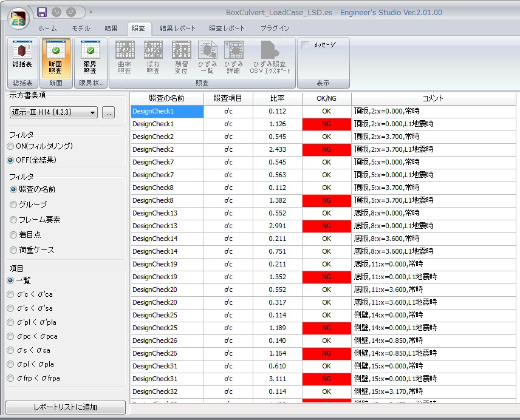
Task: Enable the メッセージ checkbox
Action: pos(306,45)
